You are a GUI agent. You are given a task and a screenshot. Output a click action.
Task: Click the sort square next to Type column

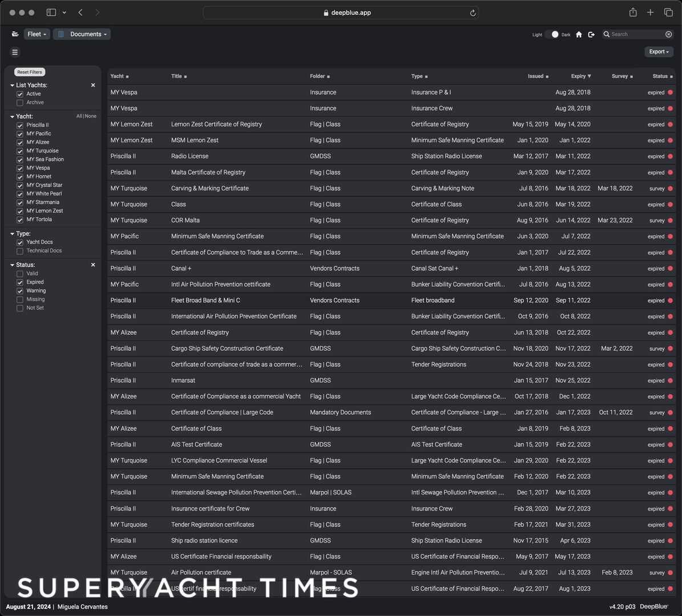pos(427,76)
